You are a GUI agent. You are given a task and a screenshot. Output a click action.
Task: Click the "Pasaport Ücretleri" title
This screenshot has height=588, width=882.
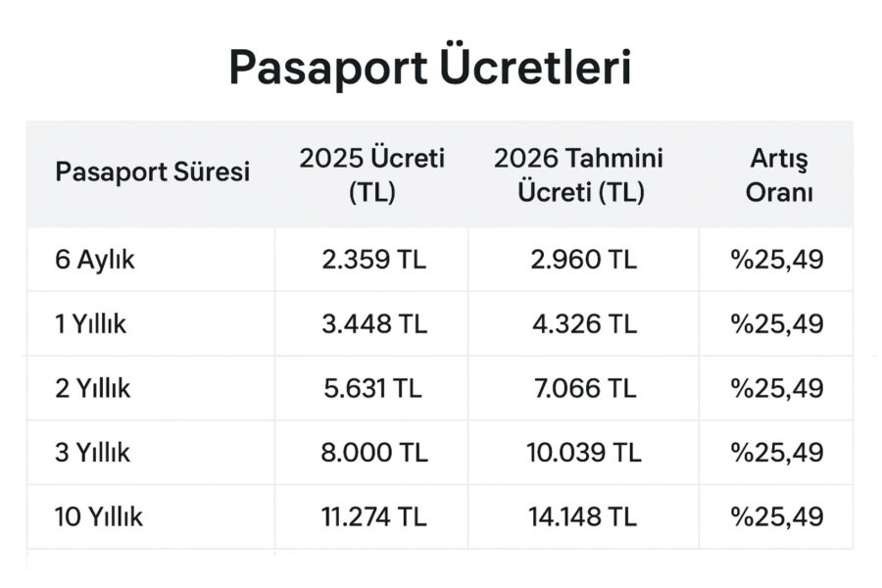coord(430,69)
